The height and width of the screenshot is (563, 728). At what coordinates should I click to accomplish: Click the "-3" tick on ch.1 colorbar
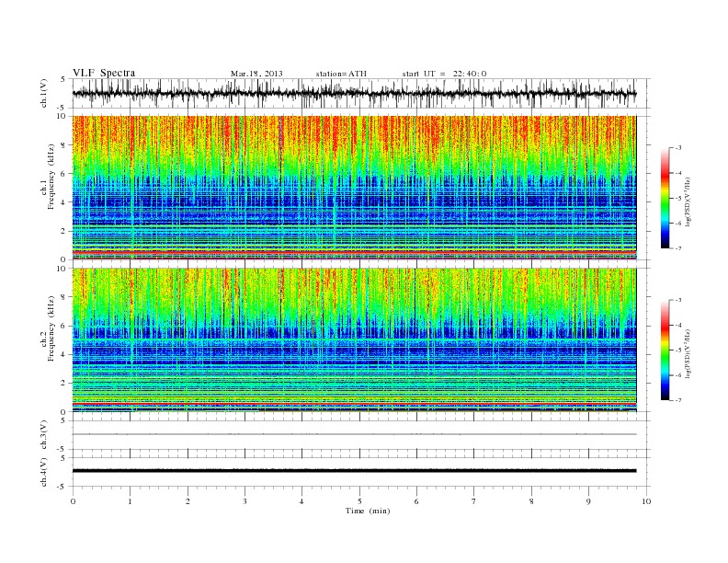point(678,148)
